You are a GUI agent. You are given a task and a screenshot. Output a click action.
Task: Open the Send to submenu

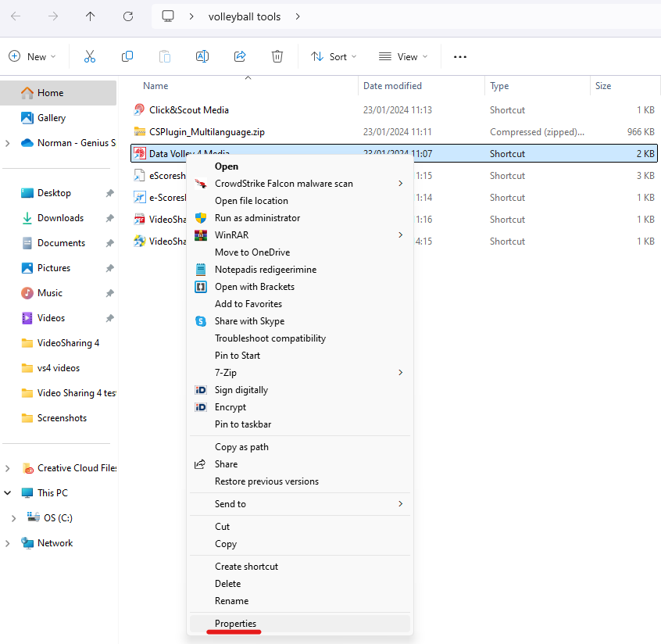300,504
